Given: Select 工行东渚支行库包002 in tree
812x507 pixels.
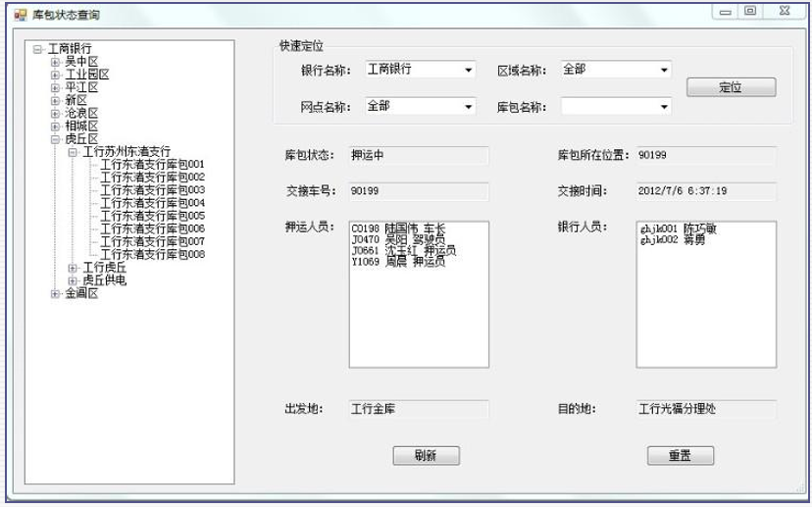Looking at the screenshot, I should point(152,177).
